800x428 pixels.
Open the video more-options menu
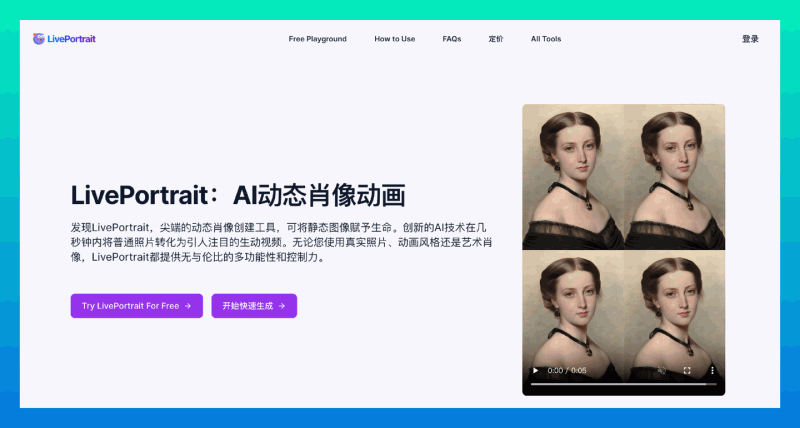pyautogui.click(x=712, y=370)
